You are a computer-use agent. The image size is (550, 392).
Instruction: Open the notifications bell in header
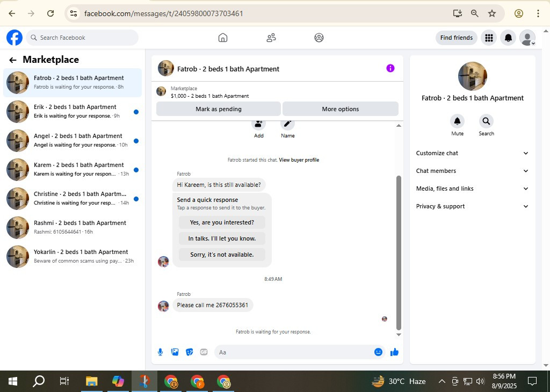pyautogui.click(x=508, y=38)
